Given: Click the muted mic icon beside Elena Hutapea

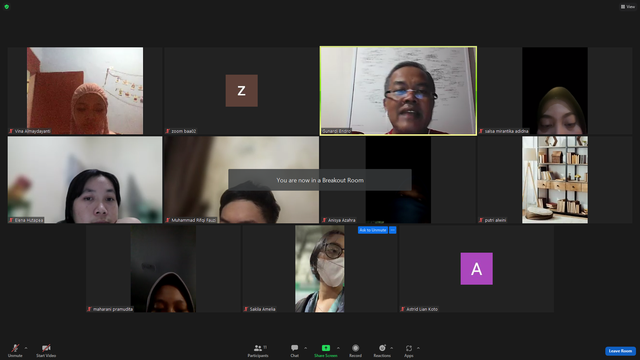Looking at the screenshot, I should pyautogui.click(x=11, y=220).
